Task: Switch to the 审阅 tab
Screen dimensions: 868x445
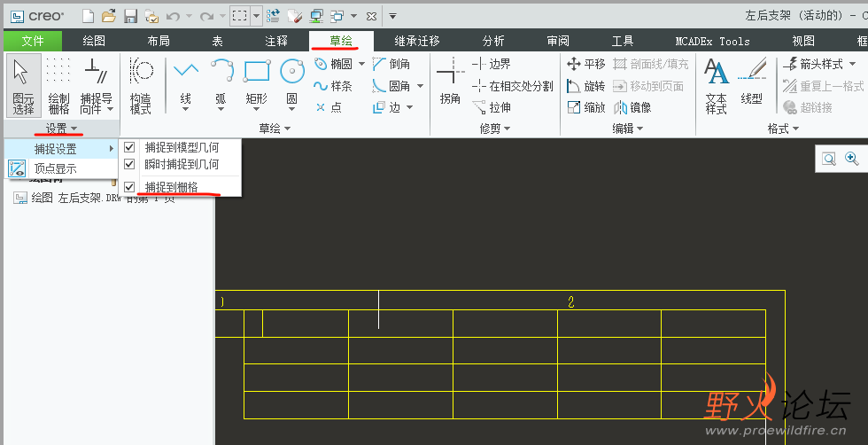Action: click(557, 41)
